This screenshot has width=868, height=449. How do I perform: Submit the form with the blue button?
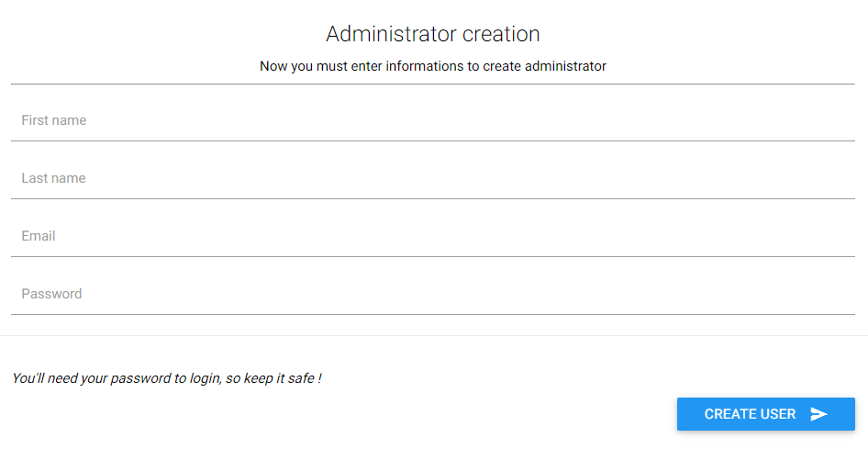click(x=765, y=414)
